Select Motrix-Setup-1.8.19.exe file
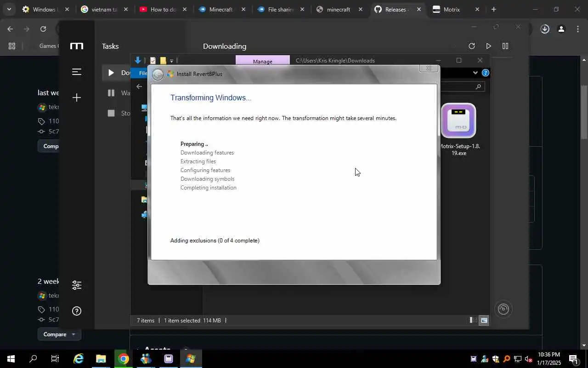The width and height of the screenshot is (588, 368). (459, 130)
